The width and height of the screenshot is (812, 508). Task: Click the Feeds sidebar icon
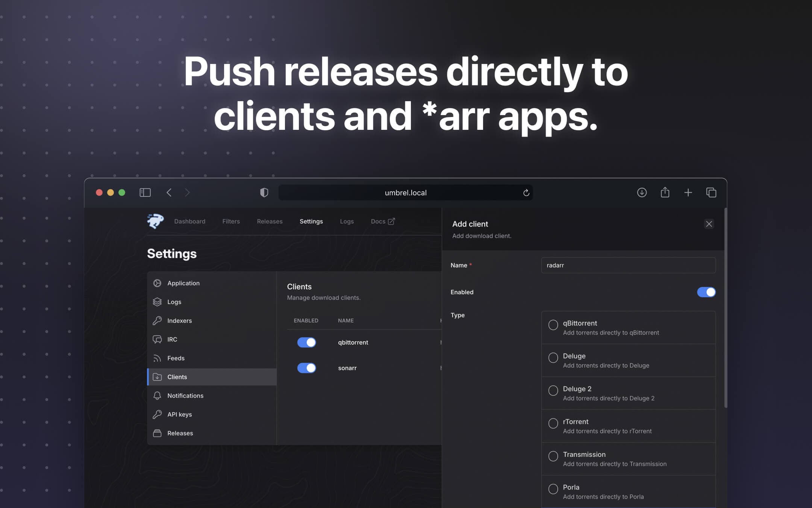(157, 358)
